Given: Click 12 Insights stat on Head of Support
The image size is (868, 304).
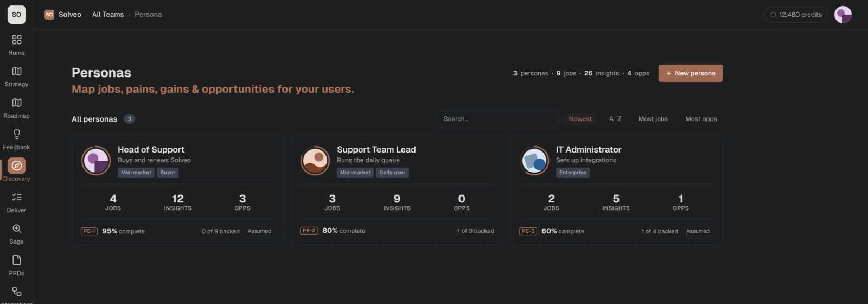Looking at the screenshot, I should (178, 202).
